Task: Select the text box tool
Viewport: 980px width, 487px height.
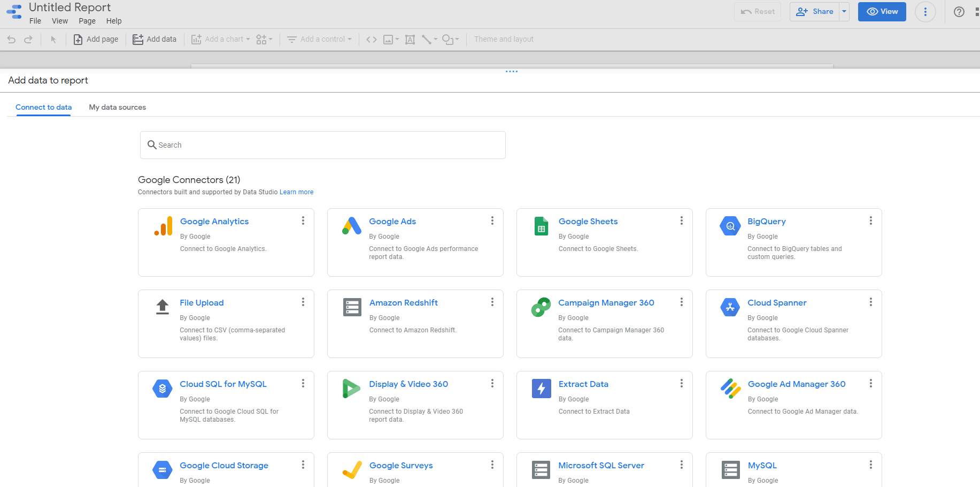Action: [410, 39]
